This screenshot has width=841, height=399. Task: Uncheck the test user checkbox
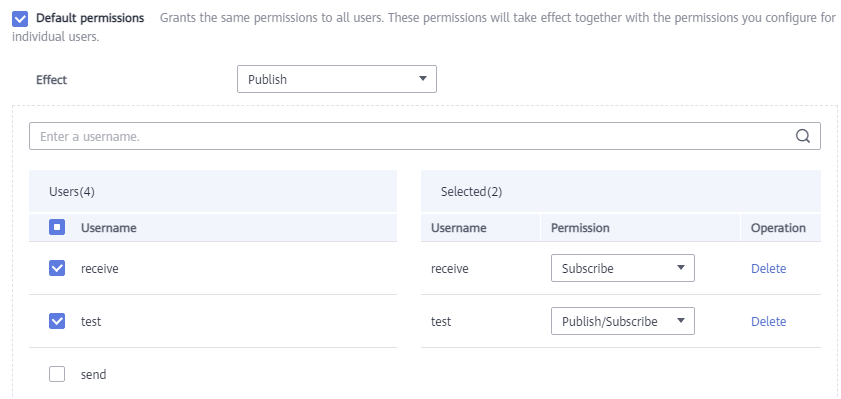pos(57,321)
